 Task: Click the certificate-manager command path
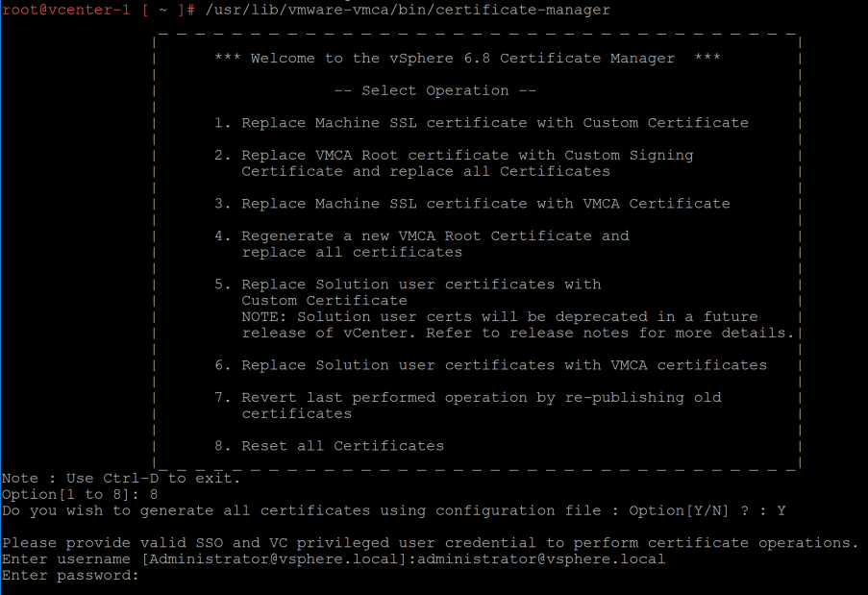click(408, 10)
